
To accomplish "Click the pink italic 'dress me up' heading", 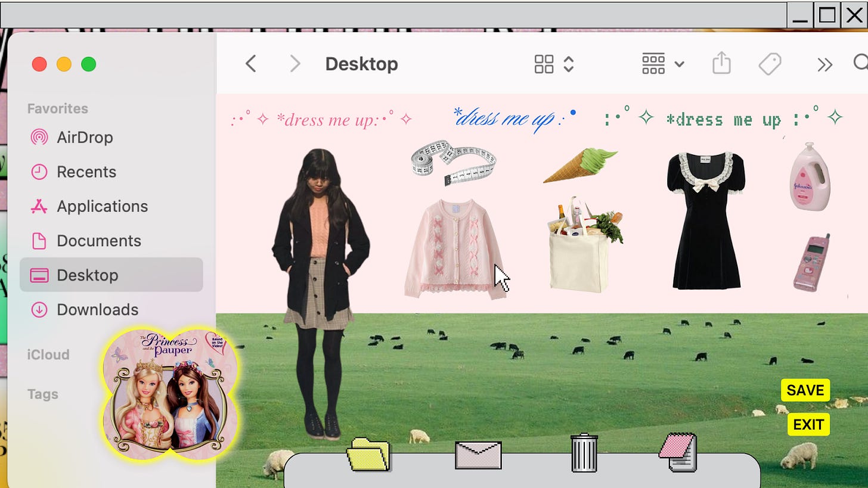I will [x=322, y=120].
